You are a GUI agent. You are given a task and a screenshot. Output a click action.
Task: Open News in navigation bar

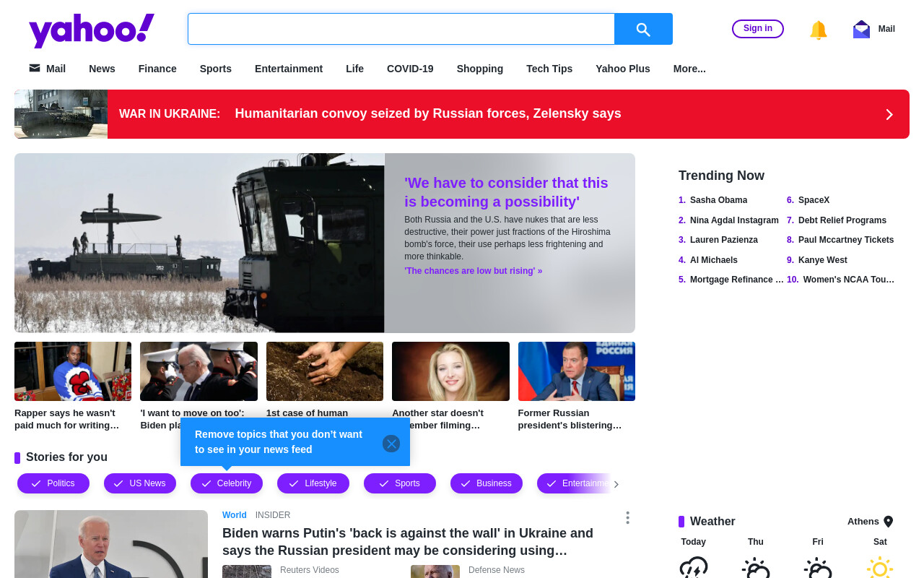[x=102, y=69]
